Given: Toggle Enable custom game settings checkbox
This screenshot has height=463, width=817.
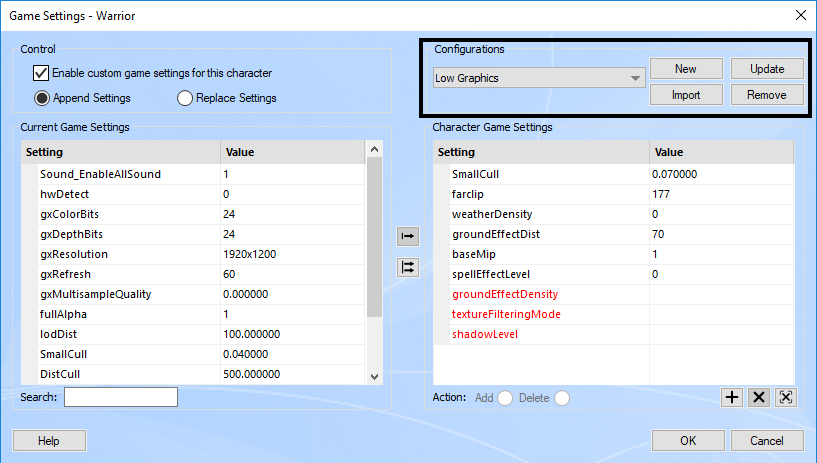Looking at the screenshot, I should (x=41, y=73).
